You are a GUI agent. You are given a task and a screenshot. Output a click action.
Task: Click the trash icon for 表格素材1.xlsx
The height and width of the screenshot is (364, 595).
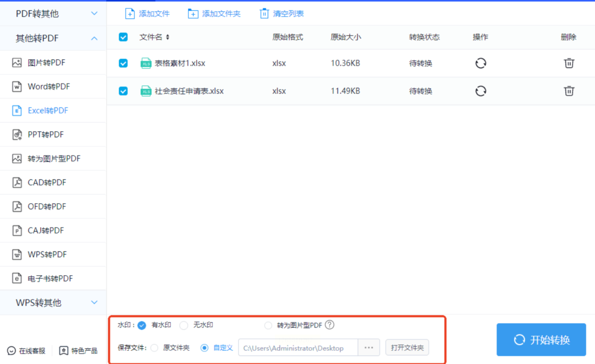click(x=569, y=63)
